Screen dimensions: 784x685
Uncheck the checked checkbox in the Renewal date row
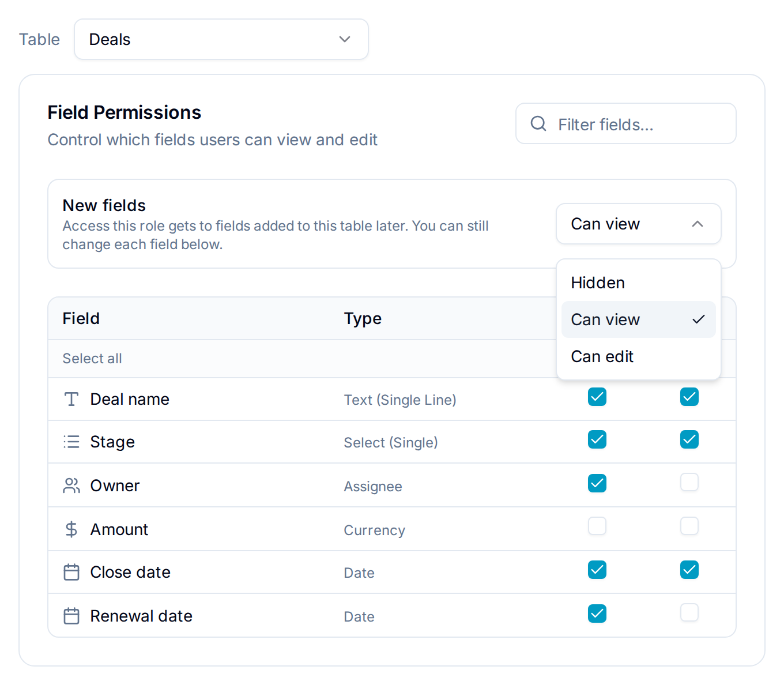point(597,614)
